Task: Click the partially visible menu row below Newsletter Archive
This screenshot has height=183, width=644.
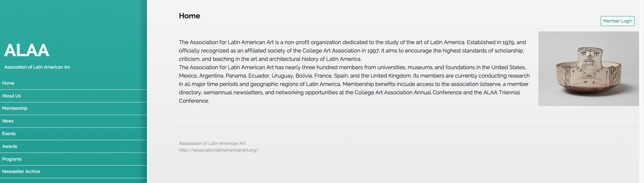Action: coord(73,181)
